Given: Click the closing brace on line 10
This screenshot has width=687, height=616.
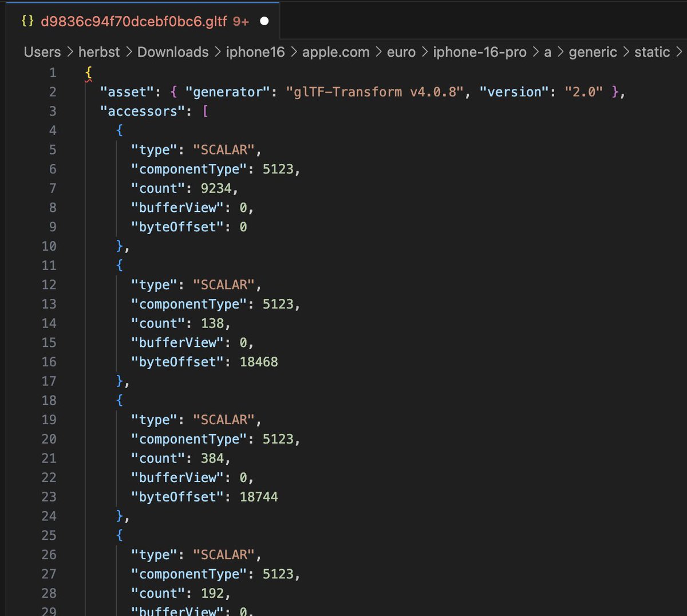Looking at the screenshot, I should pyautogui.click(x=119, y=246).
